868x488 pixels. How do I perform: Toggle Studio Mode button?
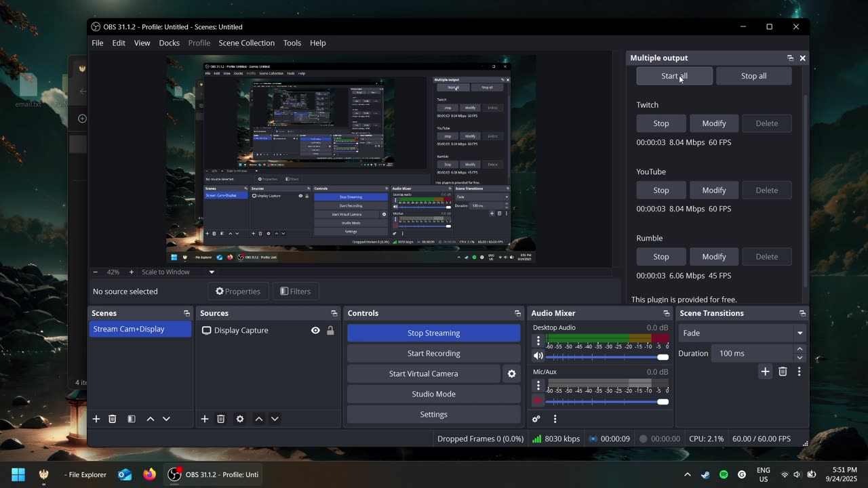[434, 394]
